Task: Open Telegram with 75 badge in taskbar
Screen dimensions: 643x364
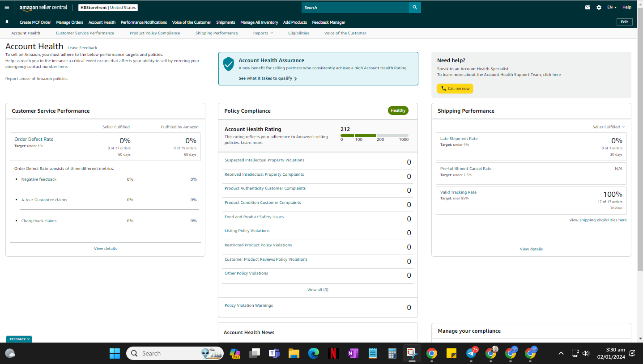Action: [471, 353]
